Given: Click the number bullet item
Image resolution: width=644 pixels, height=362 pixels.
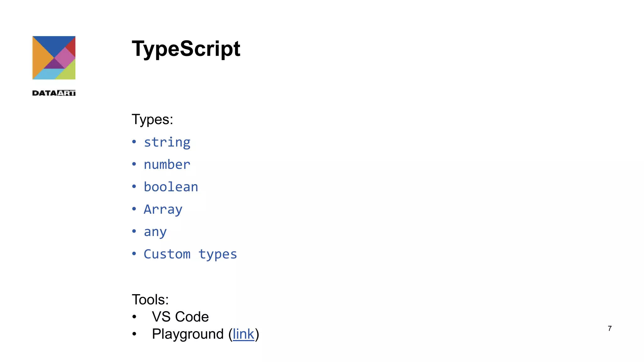Looking at the screenshot, I should click(167, 165).
